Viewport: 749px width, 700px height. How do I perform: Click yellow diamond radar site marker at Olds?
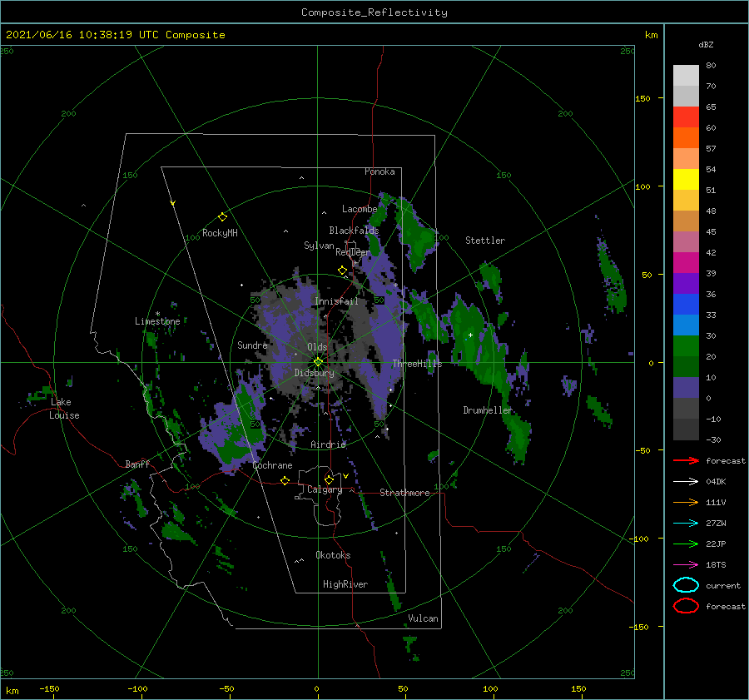[318, 362]
